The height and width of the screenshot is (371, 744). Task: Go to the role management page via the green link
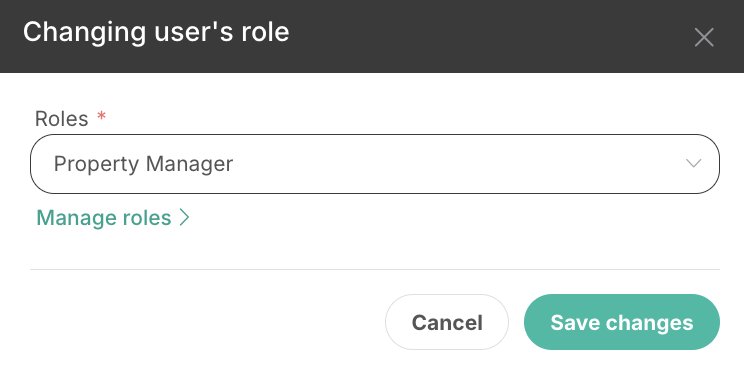pos(113,218)
